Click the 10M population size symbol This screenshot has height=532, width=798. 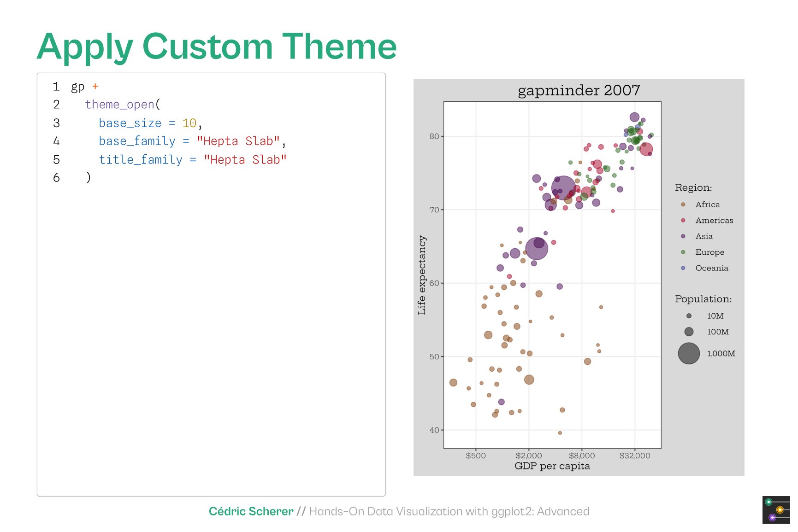pos(688,316)
